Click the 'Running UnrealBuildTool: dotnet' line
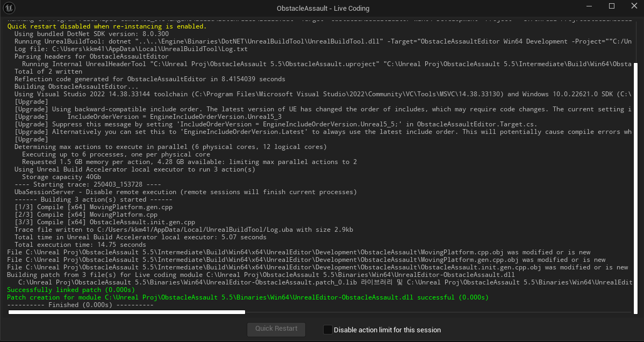Viewport: 644px width, 342px height. 323,41
